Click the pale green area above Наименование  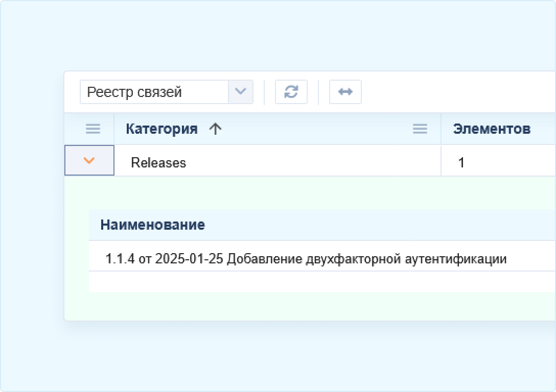[x=307, y=193]
